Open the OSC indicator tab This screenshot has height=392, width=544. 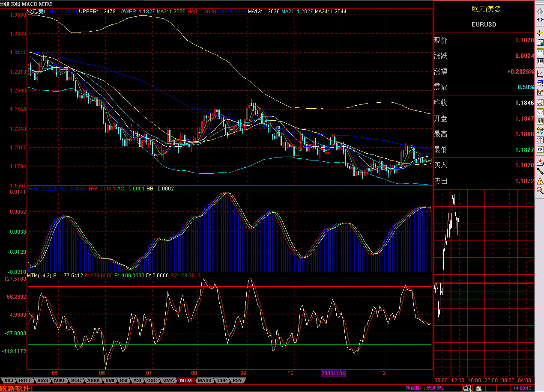pyautogui.click(x=152, y=380)
